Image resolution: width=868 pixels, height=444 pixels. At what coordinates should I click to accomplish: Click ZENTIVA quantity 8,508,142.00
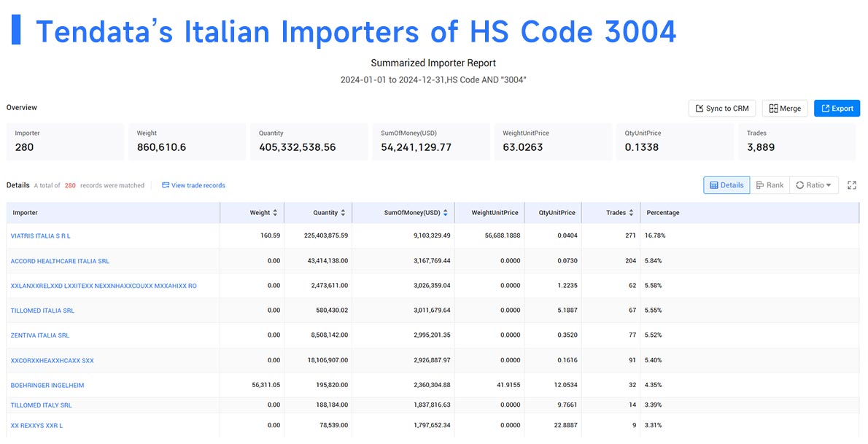pyautogui.click(x=328, y=335)
